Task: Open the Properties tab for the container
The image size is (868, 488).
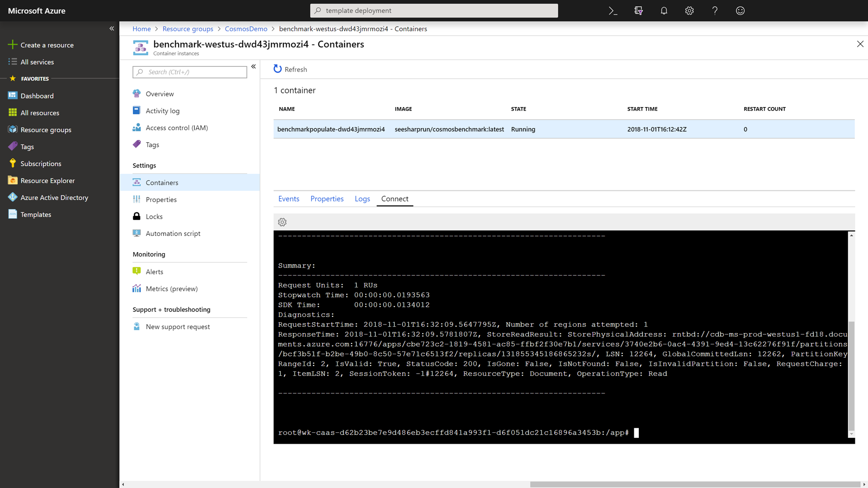Action: 327,199
